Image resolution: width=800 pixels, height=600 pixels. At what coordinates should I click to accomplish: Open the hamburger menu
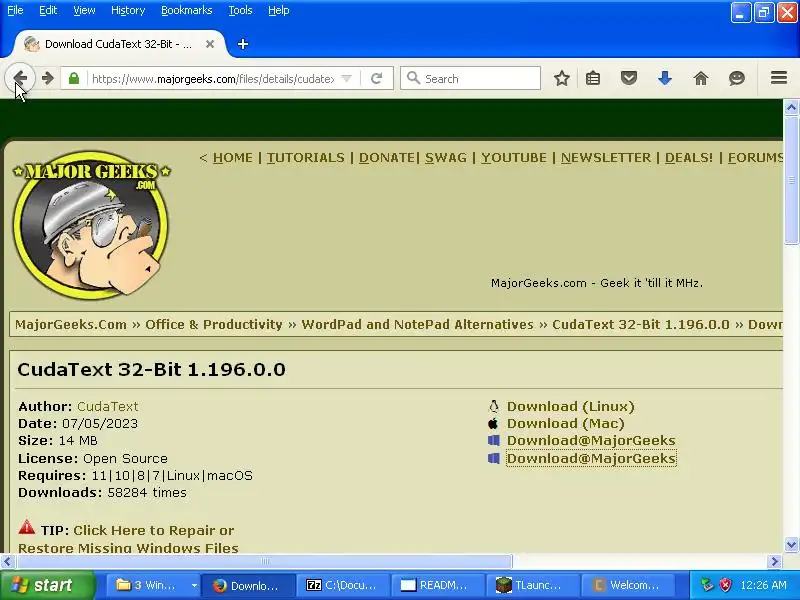(779, 78)
